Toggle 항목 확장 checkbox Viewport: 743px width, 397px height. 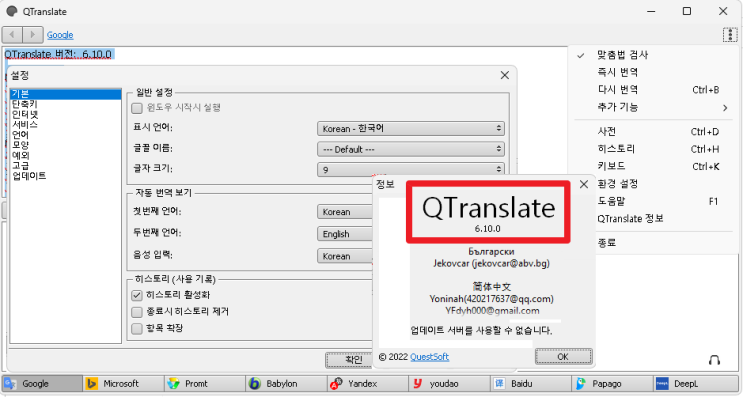pyautogui.click(x=137, y=328)
